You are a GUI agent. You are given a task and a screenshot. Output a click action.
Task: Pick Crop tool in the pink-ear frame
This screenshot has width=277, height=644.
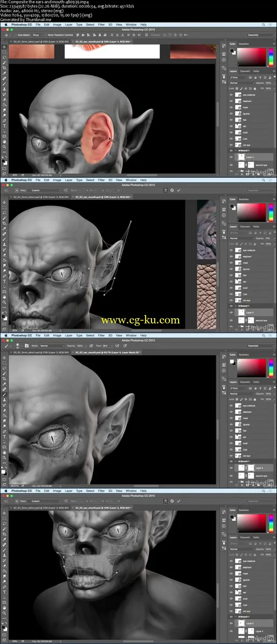[x=4, y=68]
